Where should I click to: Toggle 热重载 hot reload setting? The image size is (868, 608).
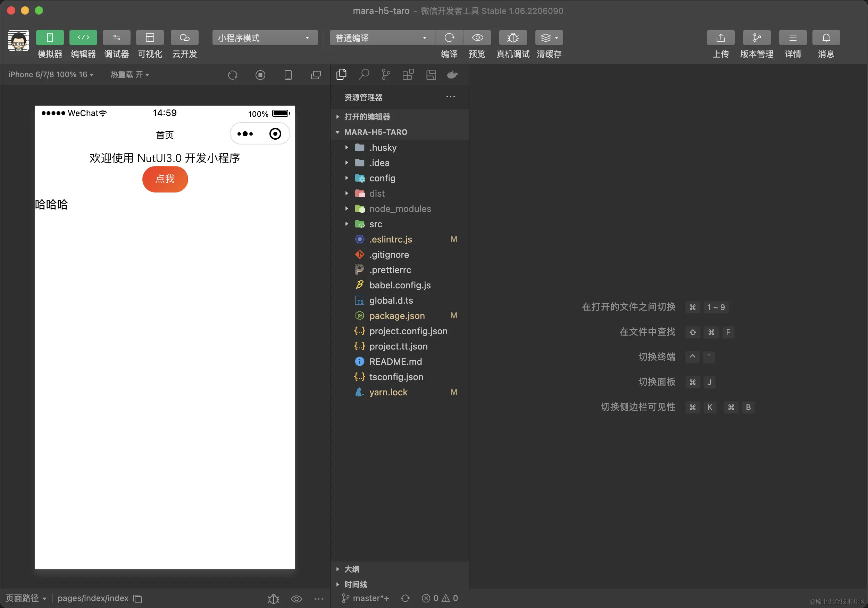130,75
